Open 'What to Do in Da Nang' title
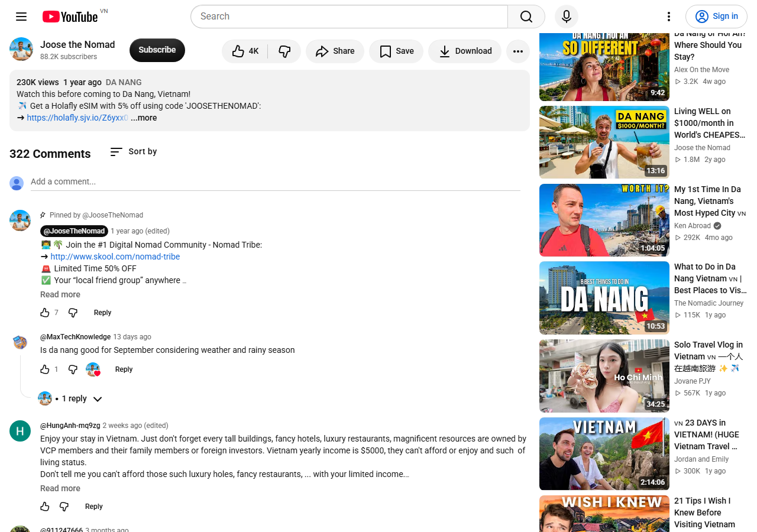Screen dimensions: 757x532 pos(710,278)
